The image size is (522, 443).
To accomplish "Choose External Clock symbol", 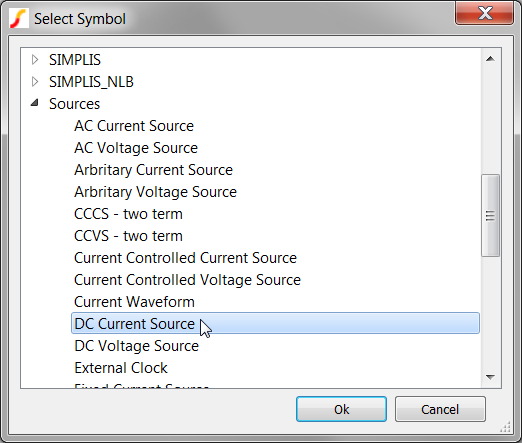I will [121, 368].
